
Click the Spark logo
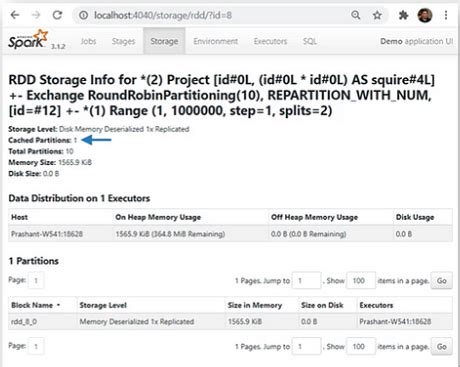[28, 40]
